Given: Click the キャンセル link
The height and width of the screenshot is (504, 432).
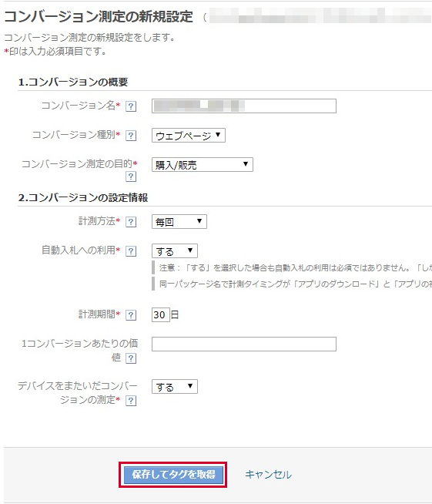Looking at the screenshot, I should (269, 475).
